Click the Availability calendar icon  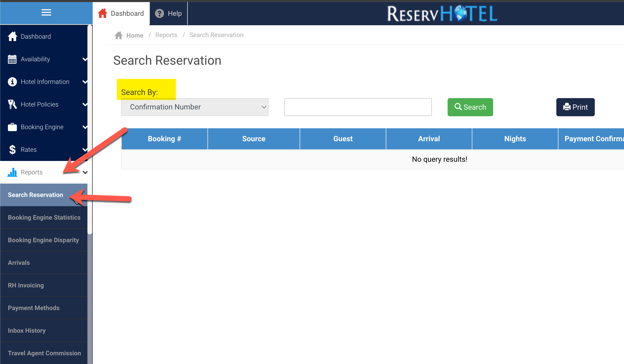click(12, 59)
